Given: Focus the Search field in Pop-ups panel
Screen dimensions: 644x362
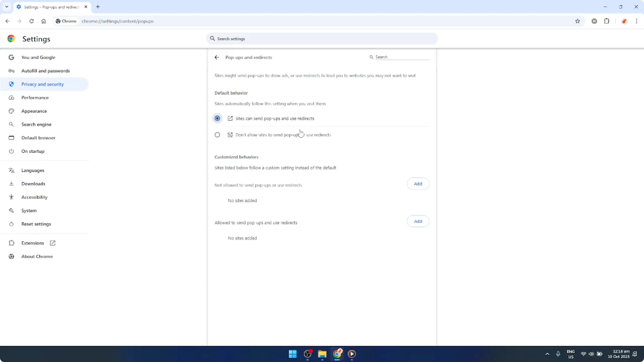Looking at the screenshot, I should 402,57.
